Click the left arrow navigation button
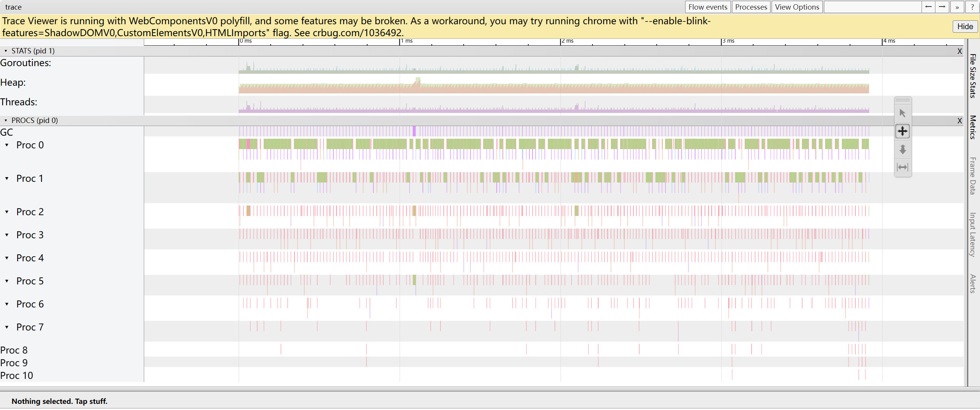The width and height of the screenshot is (980, 410). (928, 7)
